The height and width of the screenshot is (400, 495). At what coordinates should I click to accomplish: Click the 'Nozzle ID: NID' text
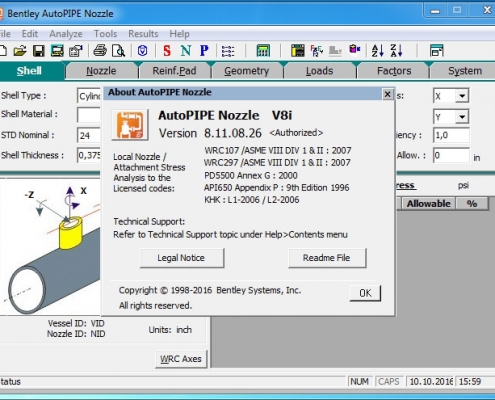point(76,334)
